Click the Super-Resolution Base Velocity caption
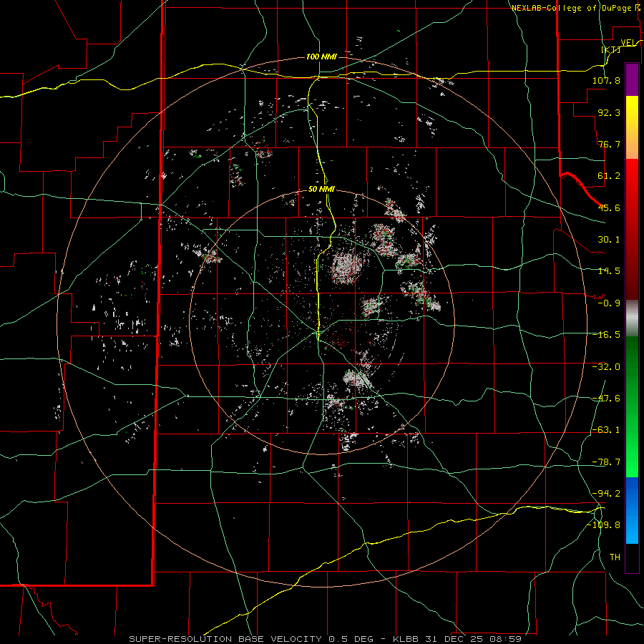 (325, 639)
